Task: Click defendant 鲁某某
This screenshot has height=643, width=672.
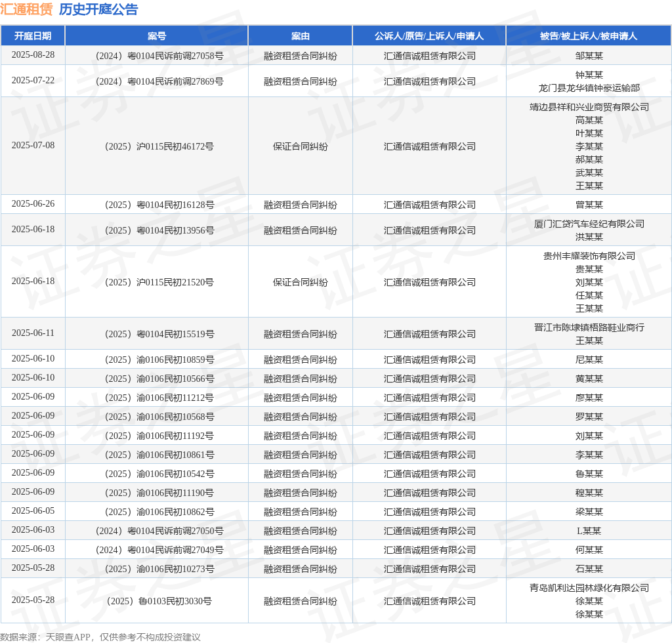Action: click(x=589, y=474)
